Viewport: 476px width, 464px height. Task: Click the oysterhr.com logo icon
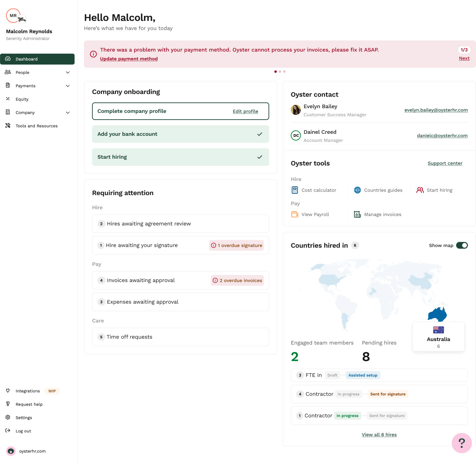pyautogui.click(x=11, y=451)
